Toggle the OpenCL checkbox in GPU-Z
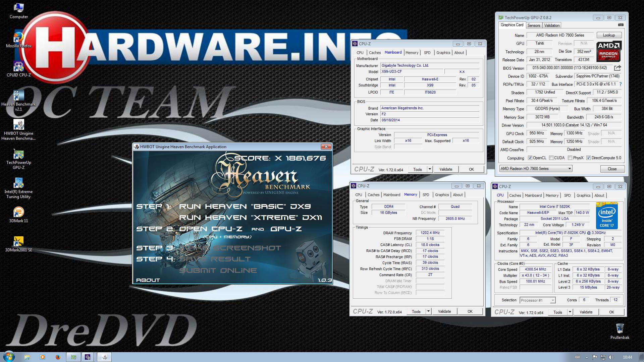 point(530,158)
